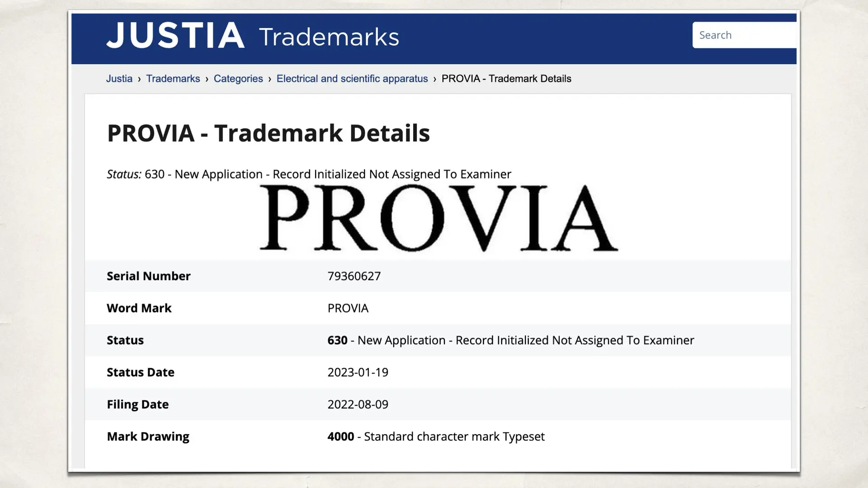This screenshot has width=868, height=488.
Task: Select the 630 status code in table
Action: 338,340
